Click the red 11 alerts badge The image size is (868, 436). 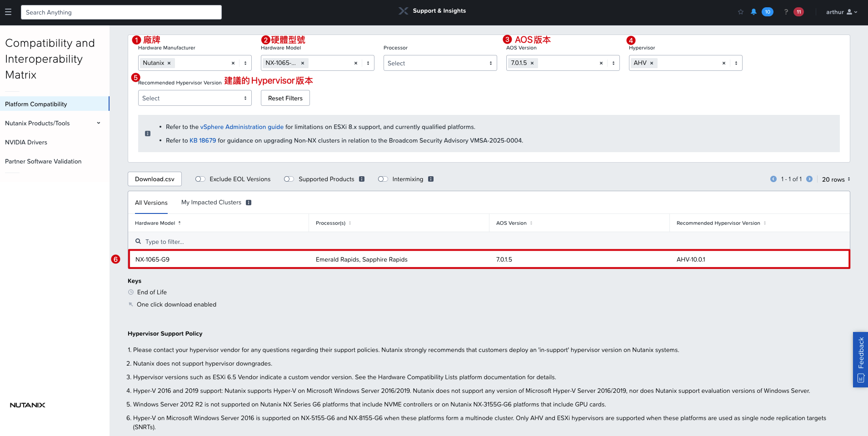pyautogui.click(x=798, y=12)
